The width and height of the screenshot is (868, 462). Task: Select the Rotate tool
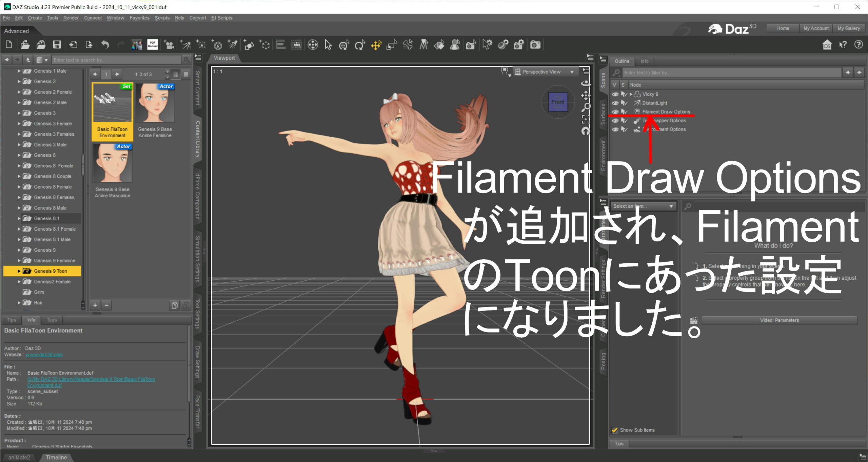coord(360,45)
